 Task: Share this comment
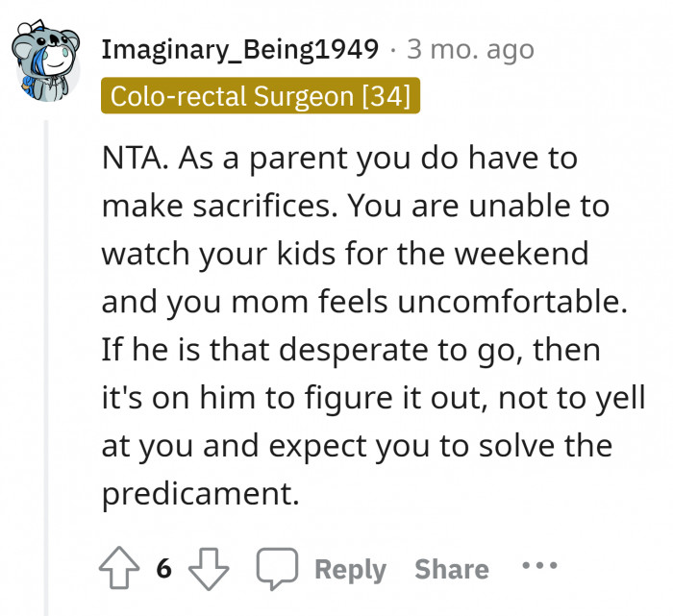click(x=451, y=569)
